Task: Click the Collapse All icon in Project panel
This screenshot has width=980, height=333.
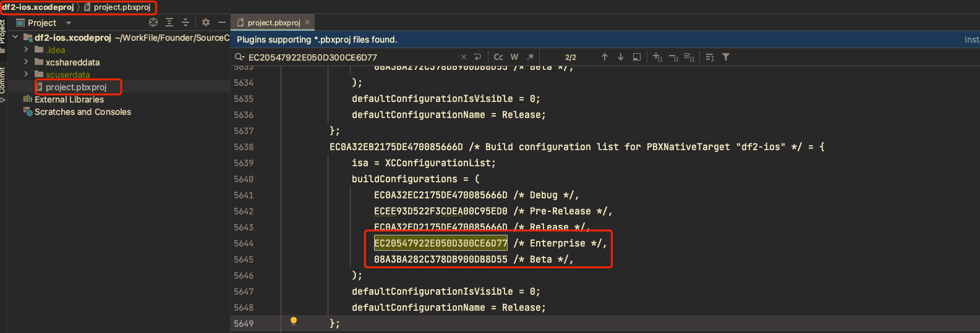Action: (x=185, y=22)
